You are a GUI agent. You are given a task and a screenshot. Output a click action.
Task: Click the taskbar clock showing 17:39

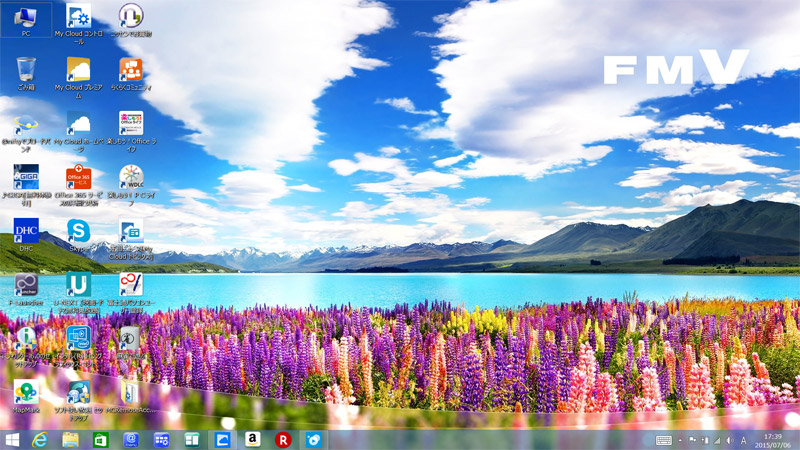[x=772, y=440]
